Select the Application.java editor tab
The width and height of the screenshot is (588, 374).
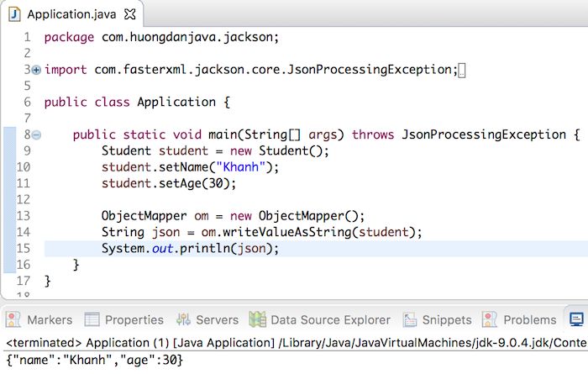point(71,14)
